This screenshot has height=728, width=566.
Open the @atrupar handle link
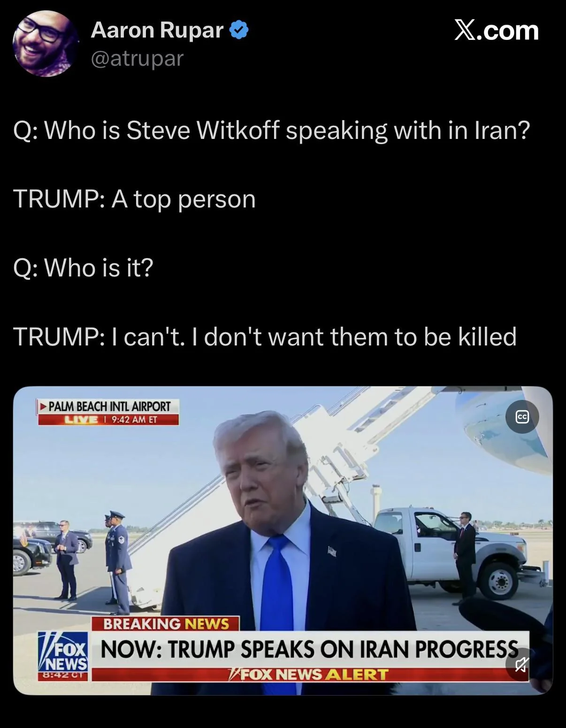click(137, 59)
